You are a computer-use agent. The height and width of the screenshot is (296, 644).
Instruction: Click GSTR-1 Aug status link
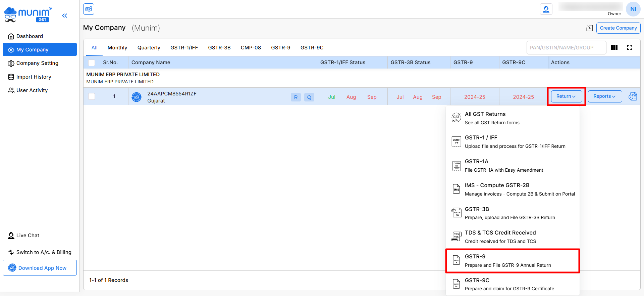(x=351, y=97)
